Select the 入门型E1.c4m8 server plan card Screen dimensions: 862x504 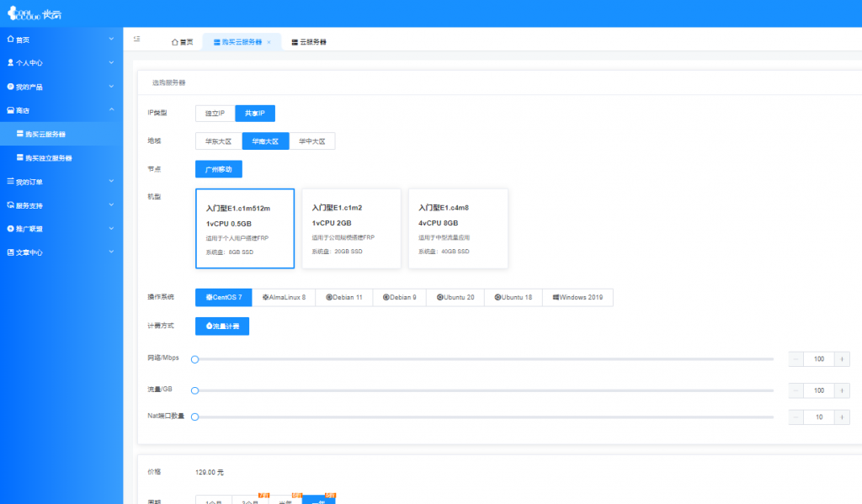tap(458, 228)
